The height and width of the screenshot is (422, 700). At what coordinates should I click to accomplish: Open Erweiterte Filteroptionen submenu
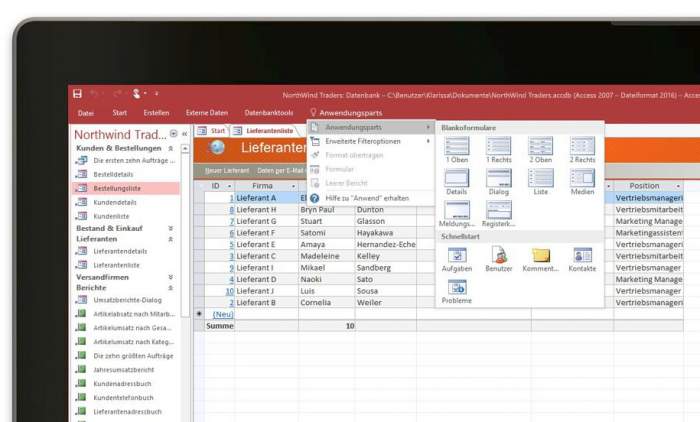371,141
